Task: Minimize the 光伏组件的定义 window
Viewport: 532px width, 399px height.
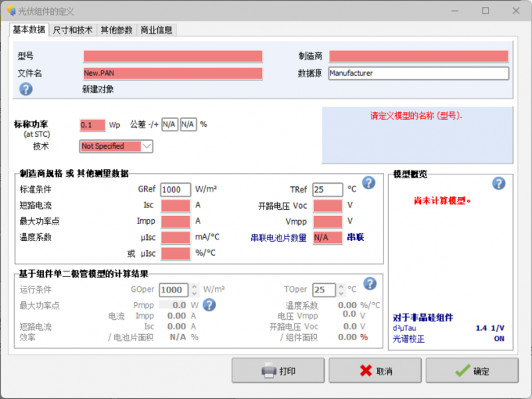Action: click(455, 11)
